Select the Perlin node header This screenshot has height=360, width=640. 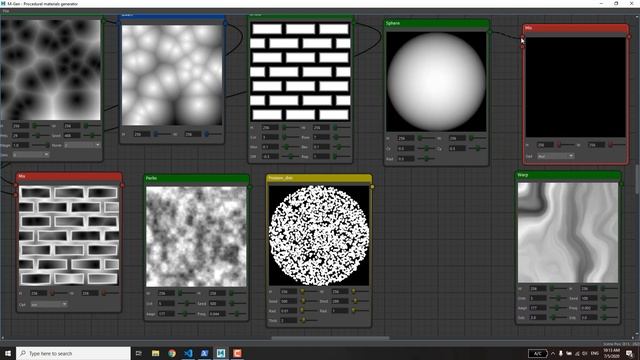(197, 178)
